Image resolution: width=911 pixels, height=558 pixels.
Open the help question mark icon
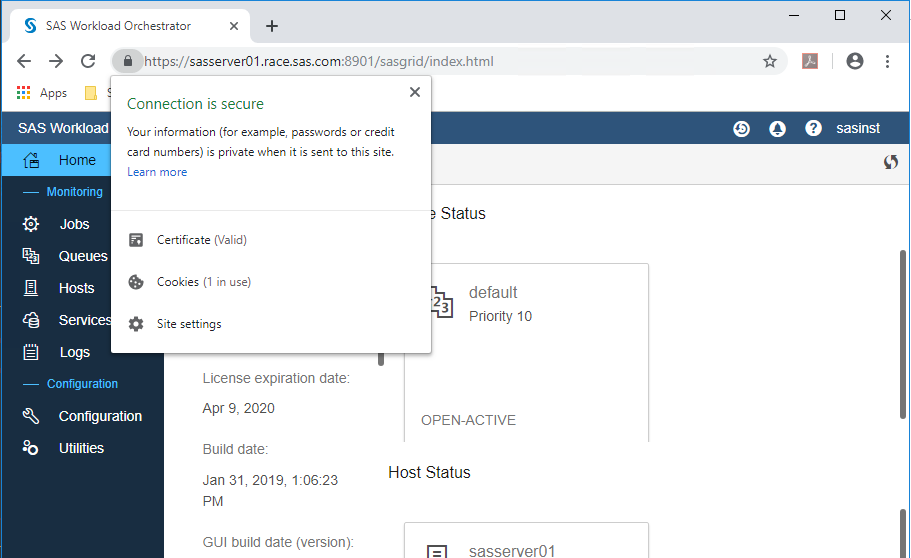[x=813, y=129]
